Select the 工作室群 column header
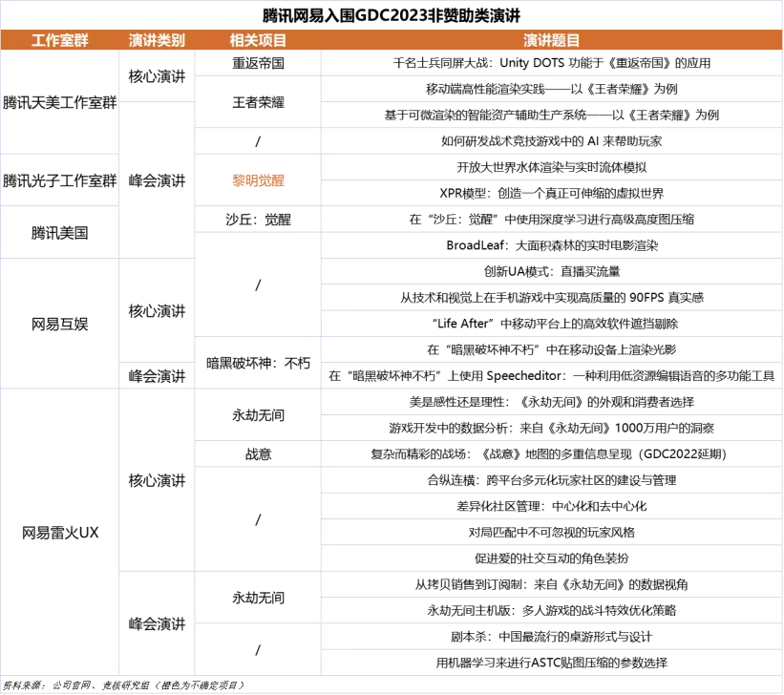This screenshot has height=695, width=784. [x=59, y=40]
